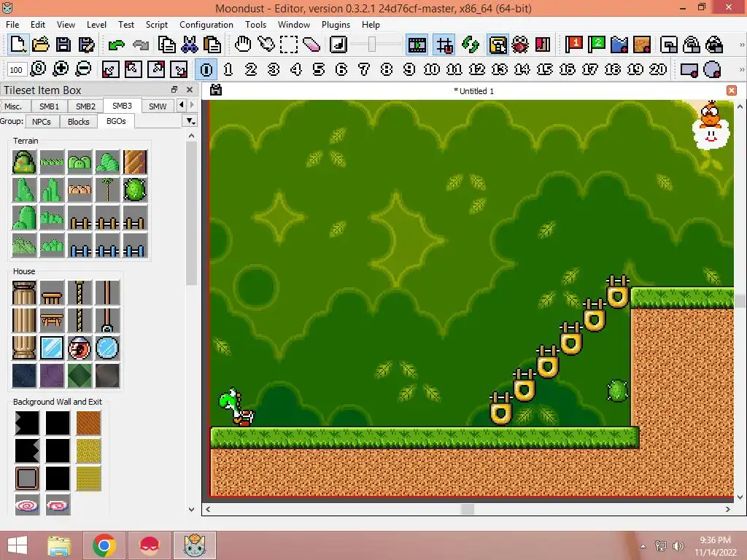Undo the last action
The height and width of the screenshot is (560, 747).
click(116, 44)
